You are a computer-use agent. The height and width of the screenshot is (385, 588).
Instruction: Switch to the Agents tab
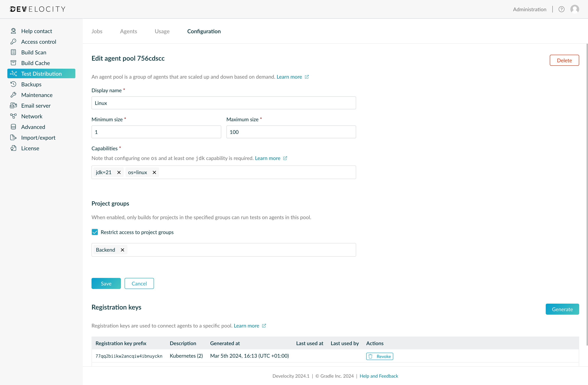pyautogui.click(x=128, y=31)
